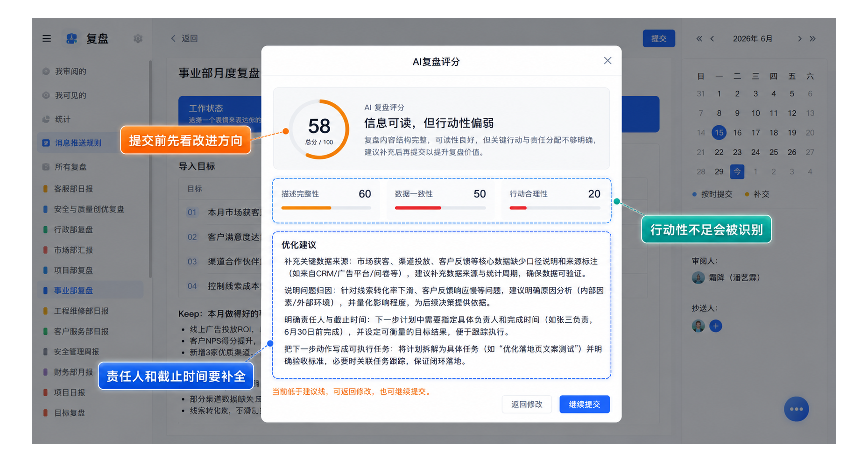Viewport: 868px width, 462px height.
Task: Click target row 03 渠道合作伙伴
Action: click(223, 262)
